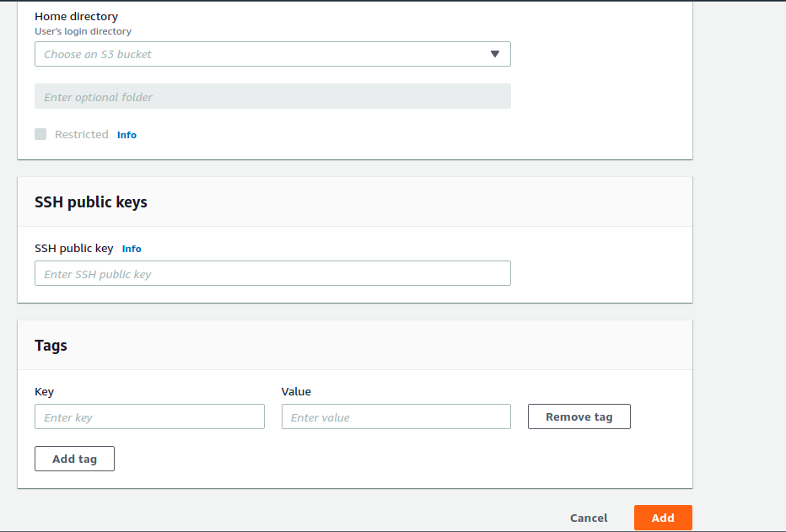786x532 pixels.
Task: Click the Cancel button
Action: [589, 518]
